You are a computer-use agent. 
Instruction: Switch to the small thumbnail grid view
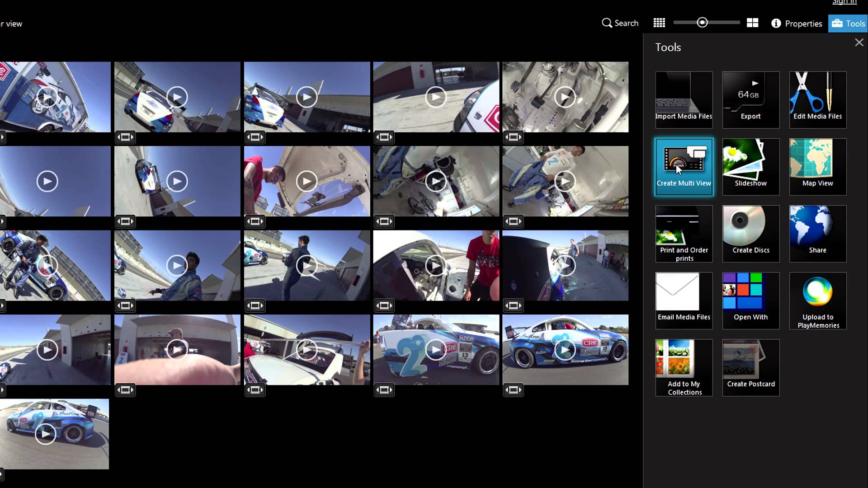click(659, 23)
